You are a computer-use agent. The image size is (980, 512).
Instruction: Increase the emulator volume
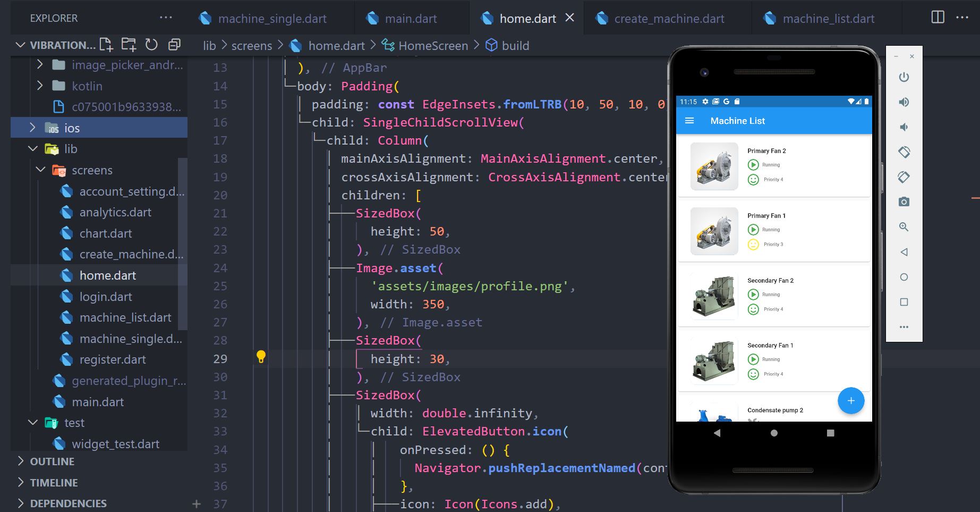904,102
